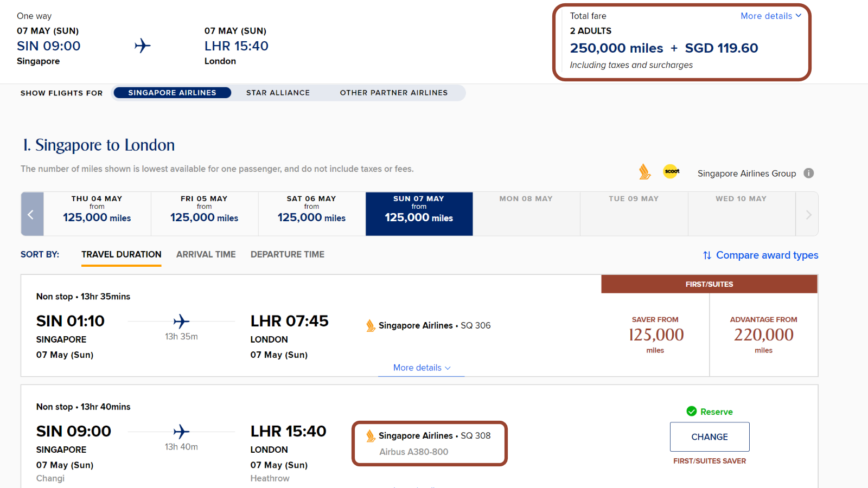Sort flights by Departure Time
The width and height of the screenshot is (868, 488).
[x=288, y=254]
